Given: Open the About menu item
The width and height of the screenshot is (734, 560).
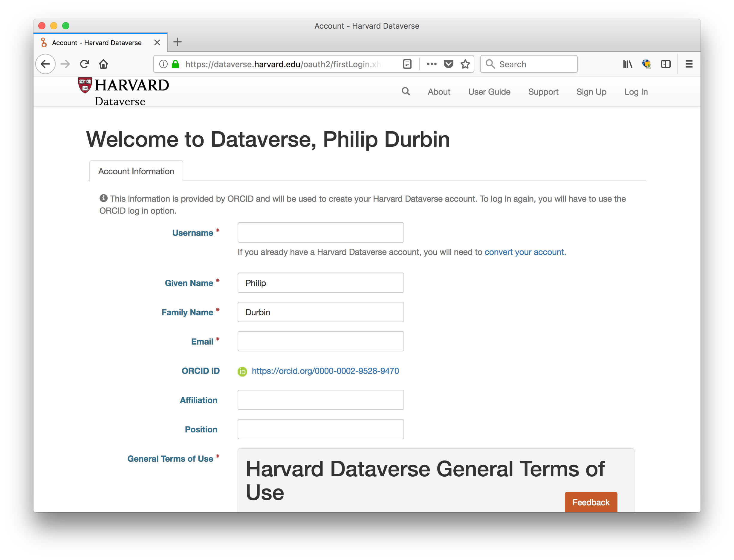Looking at the screenshot, I should pyautogui.click(x=439, y=92).
